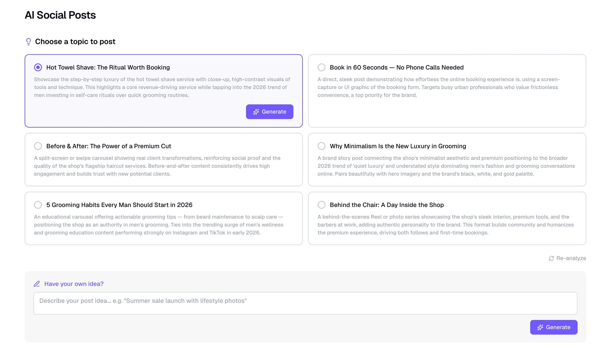The width and height of the screenshot is (614, 364).
Task: Click the sparkle icon on the selected card's Generate button
Action: point(256,112)
